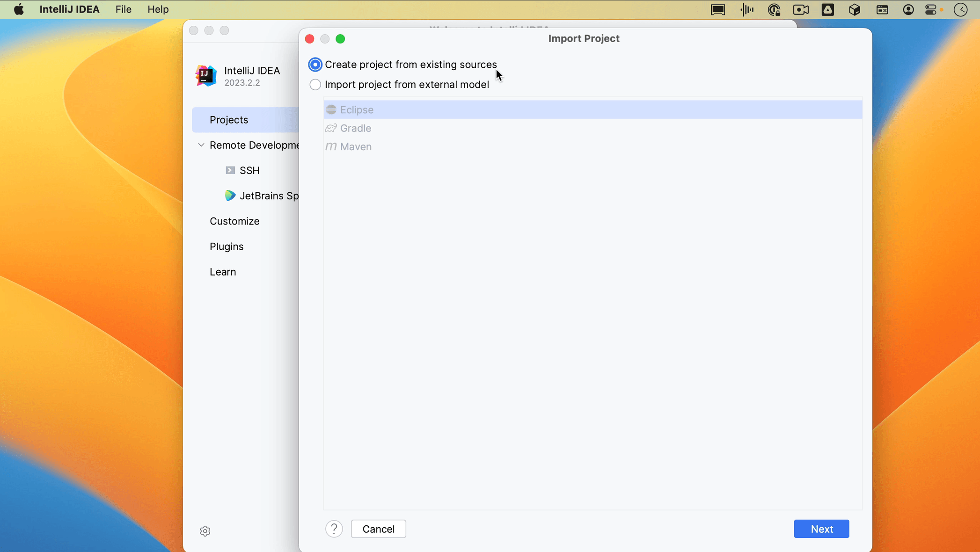Switch to the Plugins section

[227, 246]
